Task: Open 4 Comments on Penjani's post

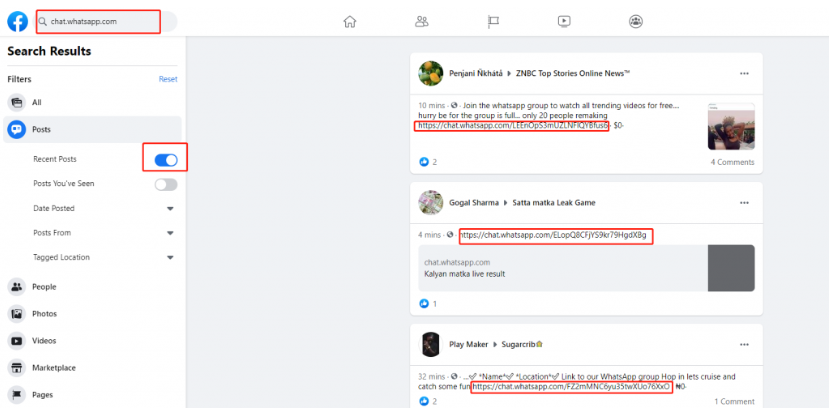Action: pos(733,162)
